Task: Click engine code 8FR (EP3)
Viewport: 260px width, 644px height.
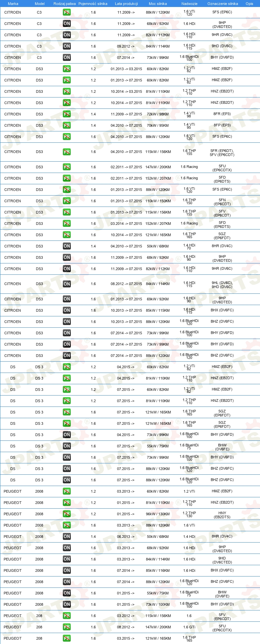Action: point(222,114)
